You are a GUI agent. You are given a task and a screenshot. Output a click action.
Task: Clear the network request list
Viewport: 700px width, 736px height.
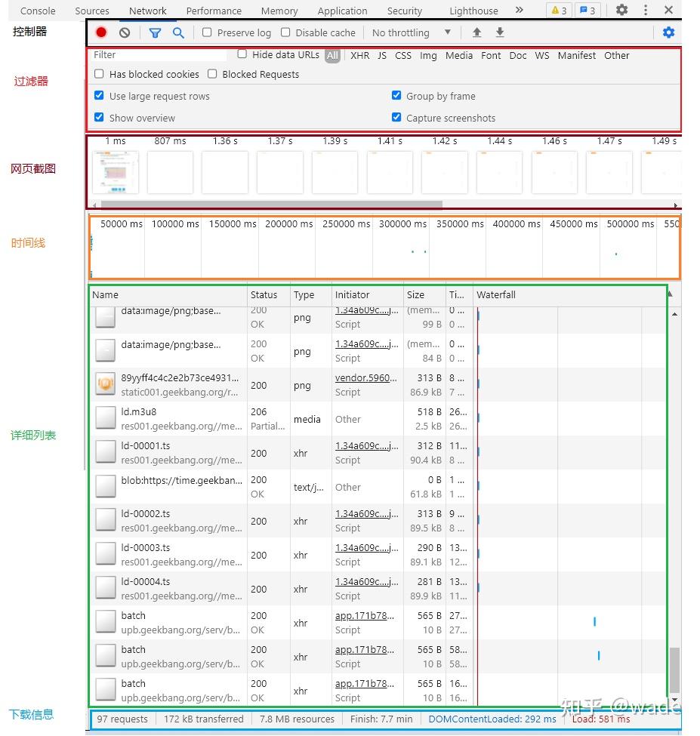125,32
